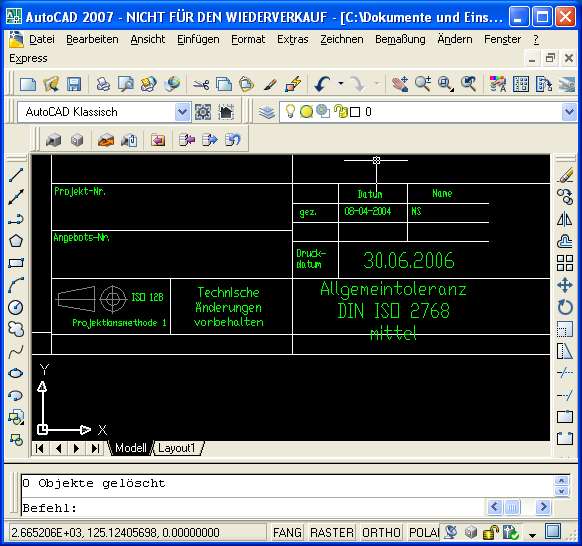Open the Datei menu

tap(42, 39)
